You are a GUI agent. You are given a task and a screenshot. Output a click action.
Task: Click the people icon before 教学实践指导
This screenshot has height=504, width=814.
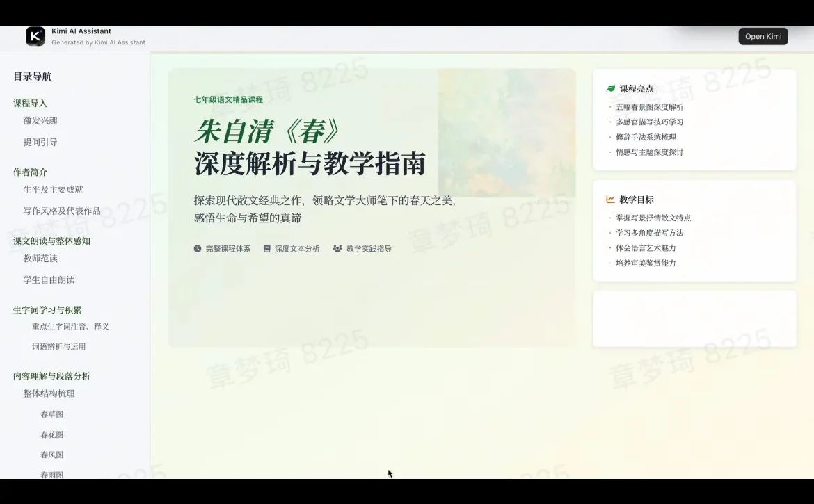click(337, 247)
